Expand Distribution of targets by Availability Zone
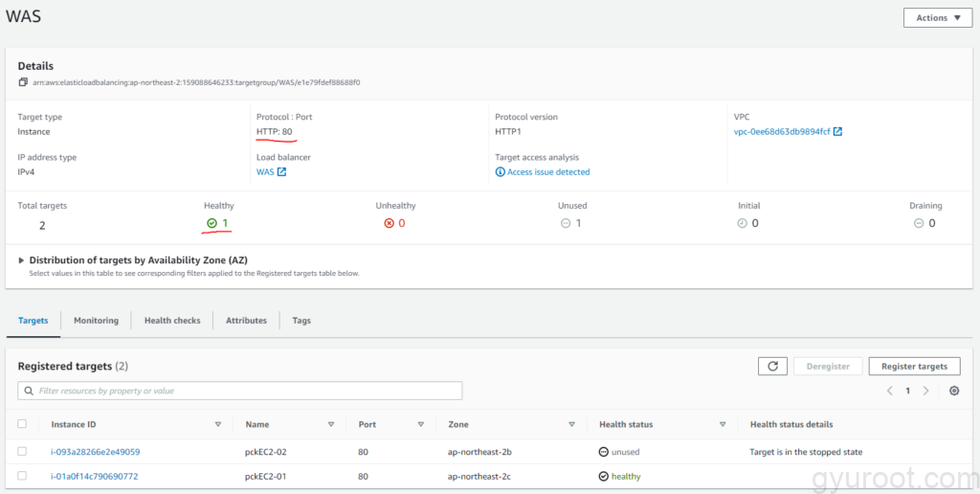This screenshot has width=980, height=494. 23,260
